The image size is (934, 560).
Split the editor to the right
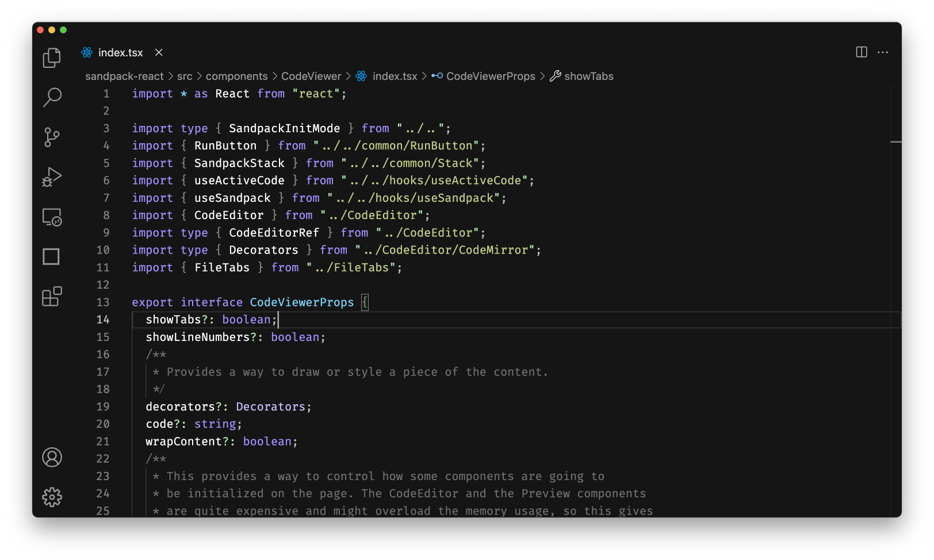pyautogui.click(x=862, y=52)
